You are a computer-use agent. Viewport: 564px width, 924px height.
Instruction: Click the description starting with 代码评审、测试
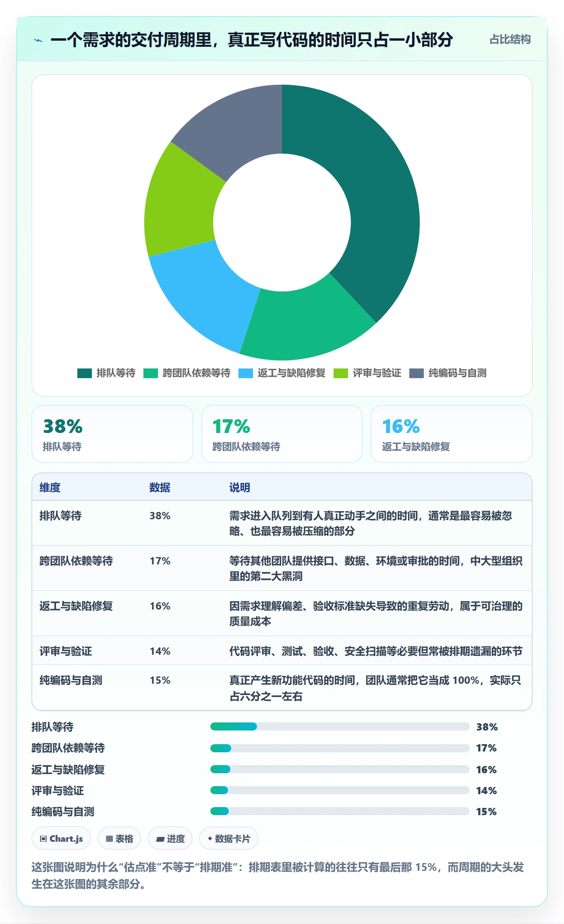point(376,651)
